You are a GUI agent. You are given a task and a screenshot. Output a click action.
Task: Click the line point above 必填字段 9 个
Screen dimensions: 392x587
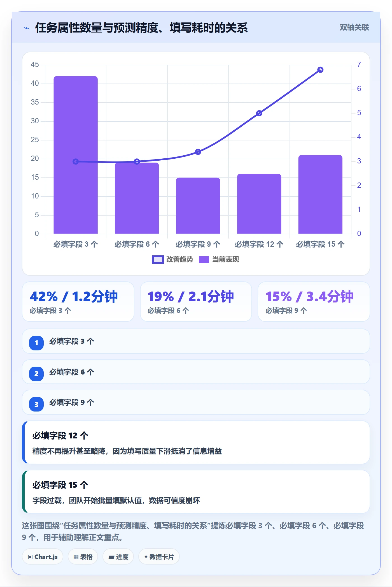198,152
